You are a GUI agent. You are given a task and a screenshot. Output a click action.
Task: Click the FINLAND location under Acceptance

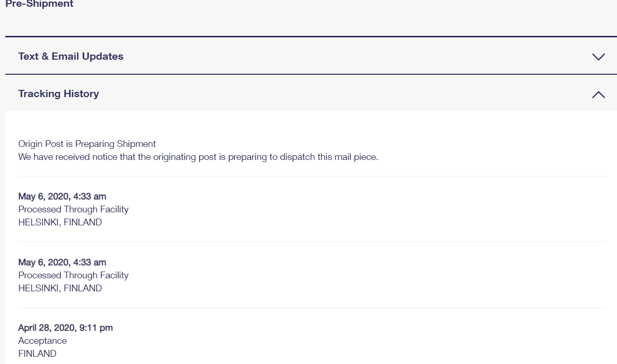[x=37, y=354]
